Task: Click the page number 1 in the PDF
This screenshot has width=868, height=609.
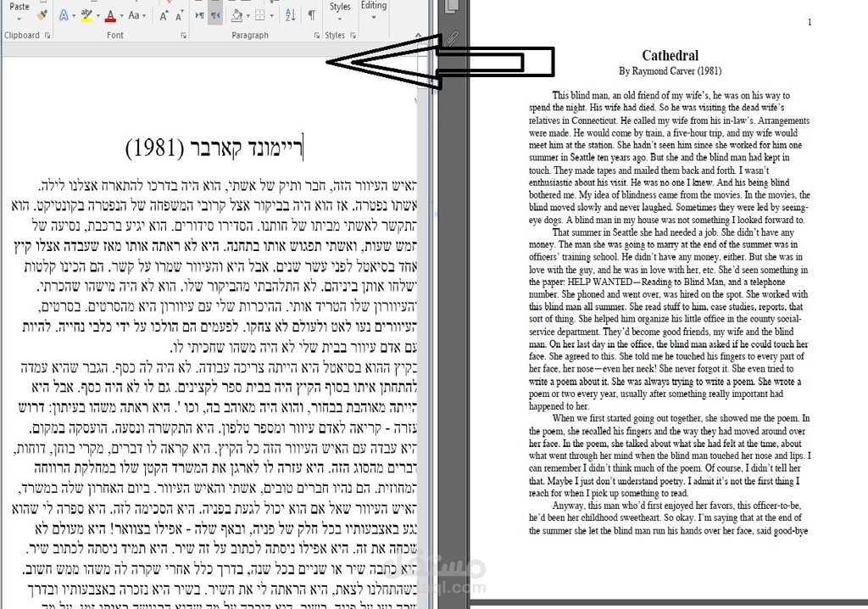Action: pyautogui.click(x=810, y=22)
